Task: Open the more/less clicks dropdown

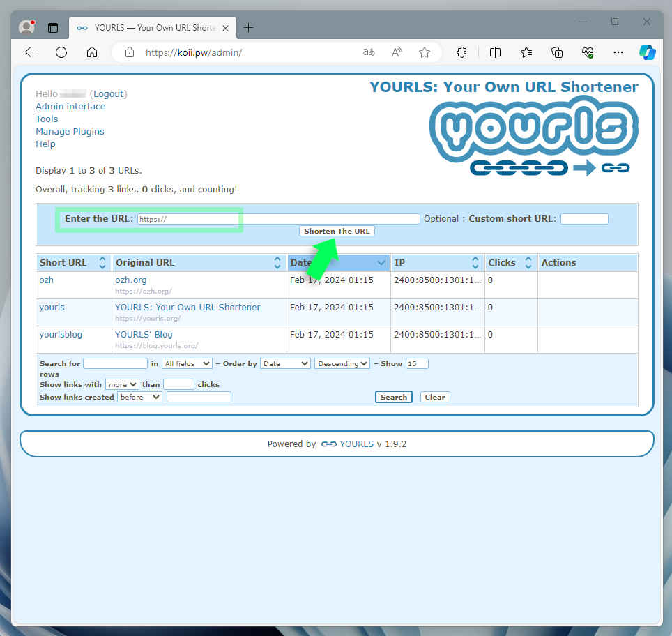Action: (122, 385)
